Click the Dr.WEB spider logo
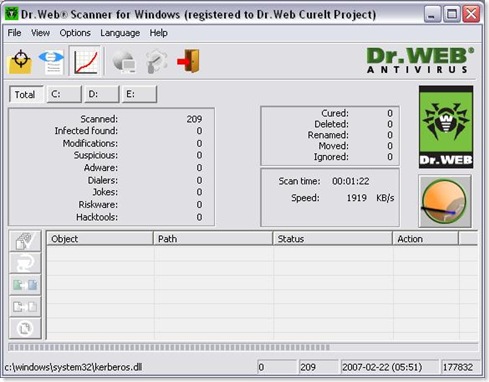The height and width of the screenshot is (382, 489). tap(446, 127)
